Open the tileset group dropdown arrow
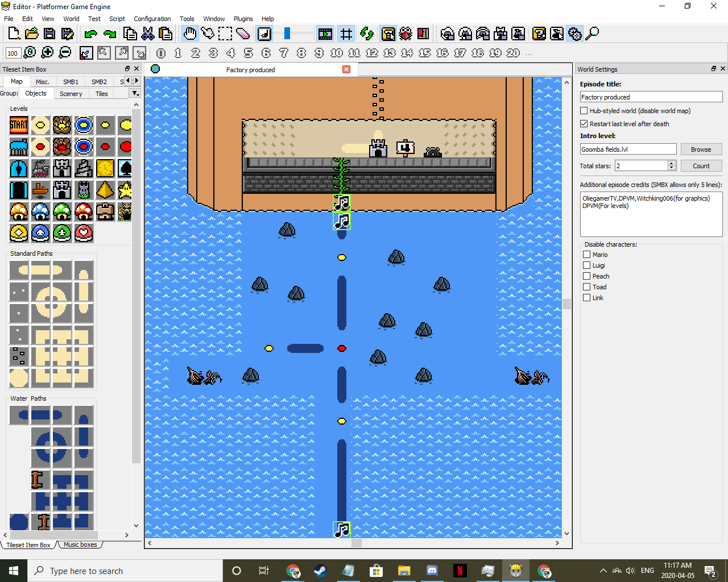Image resolution: width=728 pixels, height=582 pixels. [x=135, y=94]
